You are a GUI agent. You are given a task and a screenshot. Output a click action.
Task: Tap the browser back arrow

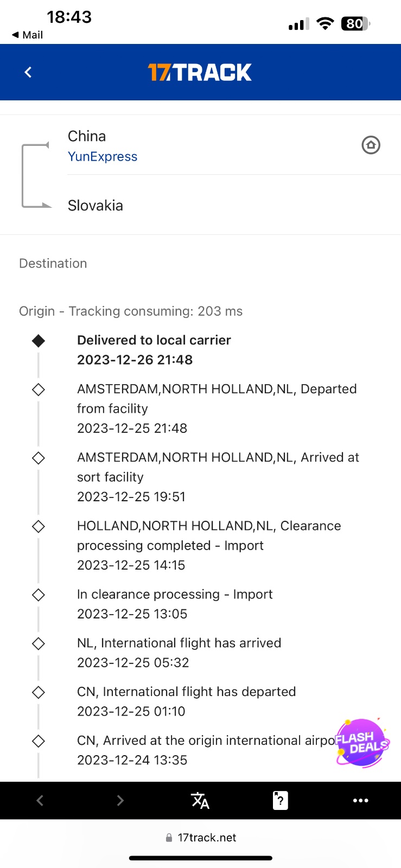coord(40,800)
